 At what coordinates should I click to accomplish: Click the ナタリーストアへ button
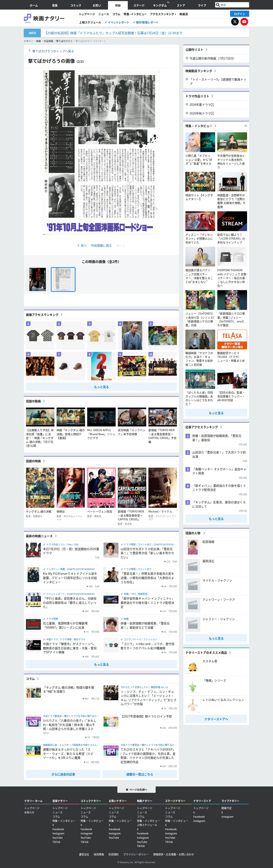216,719
